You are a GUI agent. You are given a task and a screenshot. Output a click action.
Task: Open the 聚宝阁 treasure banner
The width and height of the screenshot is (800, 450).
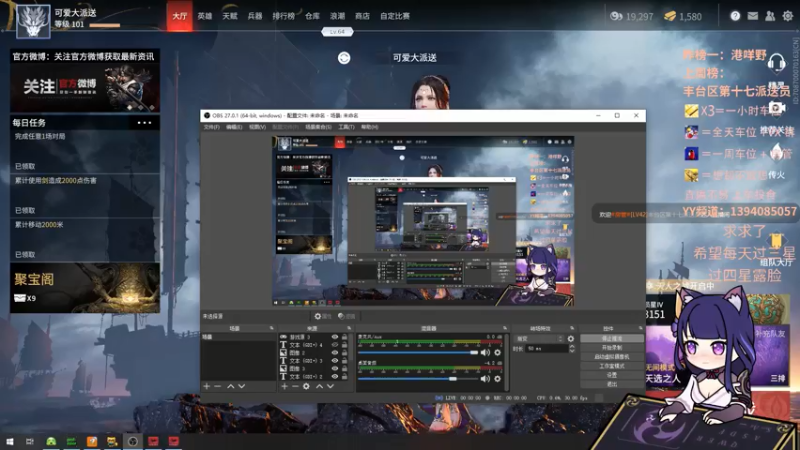(x=85, y=288)
